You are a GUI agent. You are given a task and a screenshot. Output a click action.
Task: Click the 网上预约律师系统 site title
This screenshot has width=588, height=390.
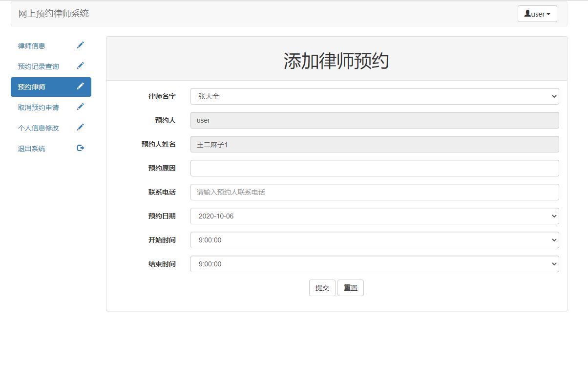tap(52, 13)
